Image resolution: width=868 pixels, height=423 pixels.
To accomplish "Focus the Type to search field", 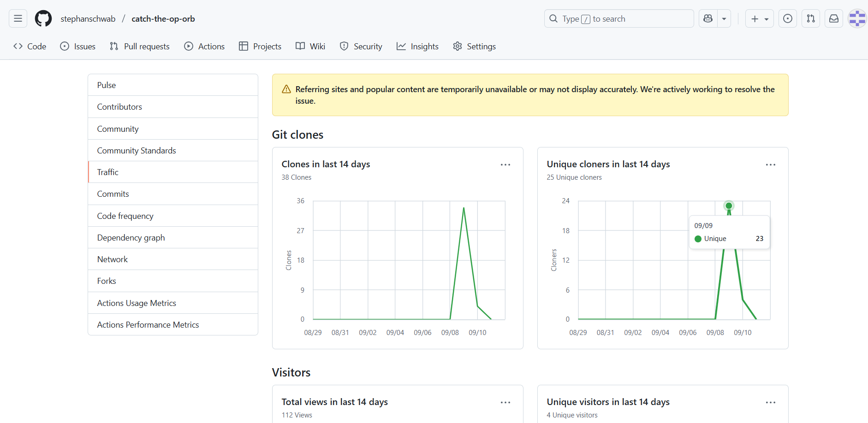I will [x=619, y=19].
